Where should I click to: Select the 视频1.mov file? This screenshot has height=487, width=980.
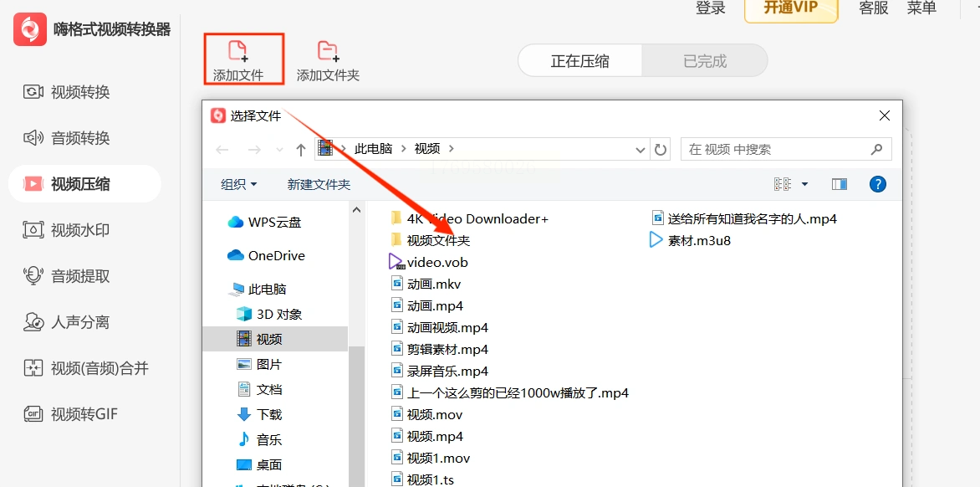pyautogui.click(x=429, y=459)
